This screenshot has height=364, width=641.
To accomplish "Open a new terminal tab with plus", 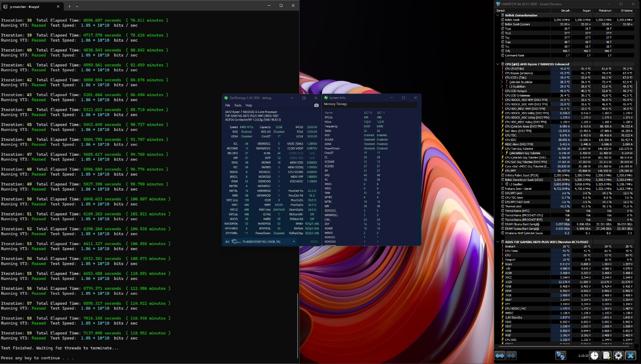I will point(69,6).
